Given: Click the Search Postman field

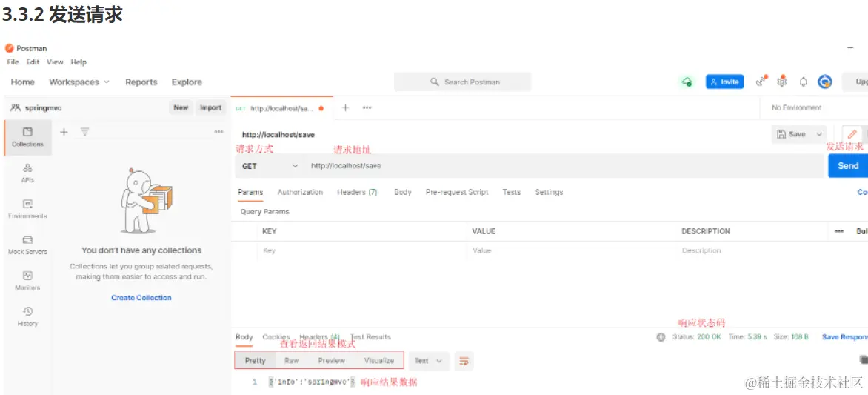Looking at the screenshot, I should [x=462, y=82].
